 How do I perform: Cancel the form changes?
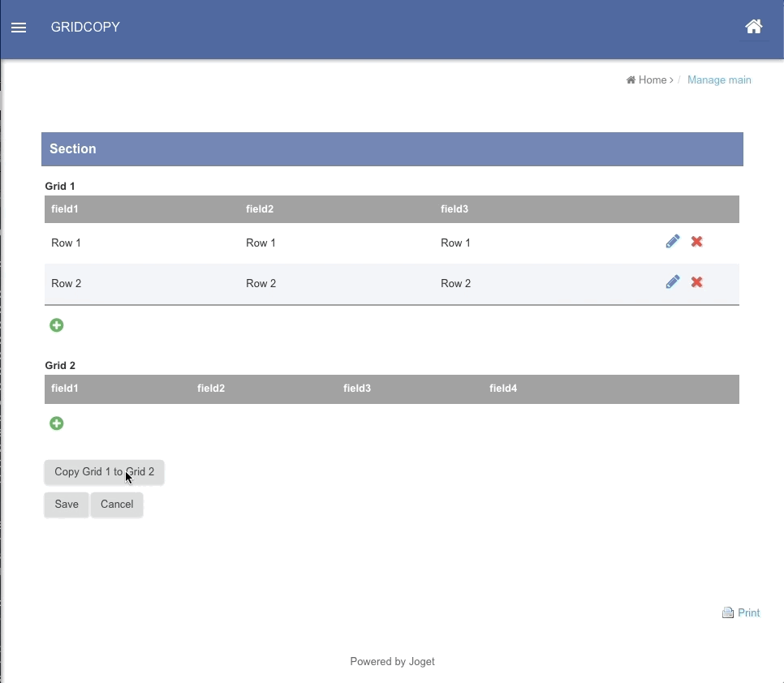117,505
